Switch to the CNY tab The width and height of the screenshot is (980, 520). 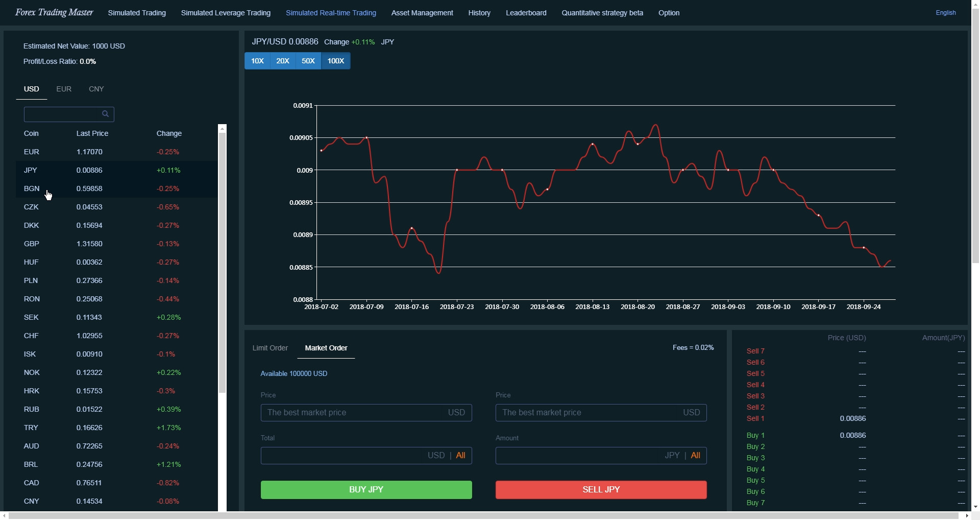click(96, 88)
